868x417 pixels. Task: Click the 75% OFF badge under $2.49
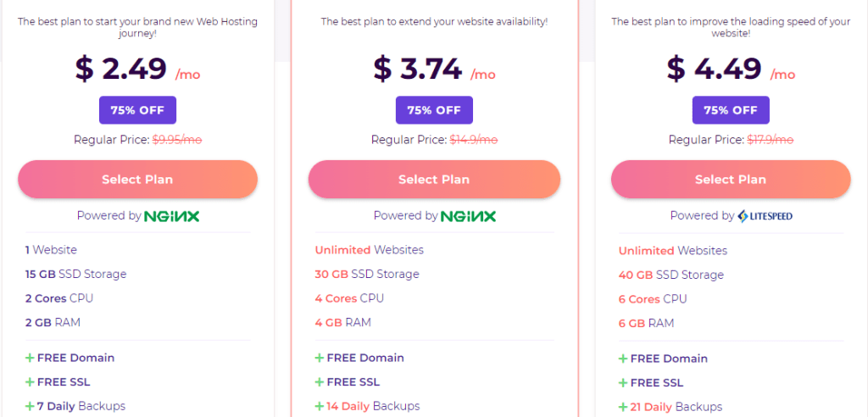(x=137, y=110)
